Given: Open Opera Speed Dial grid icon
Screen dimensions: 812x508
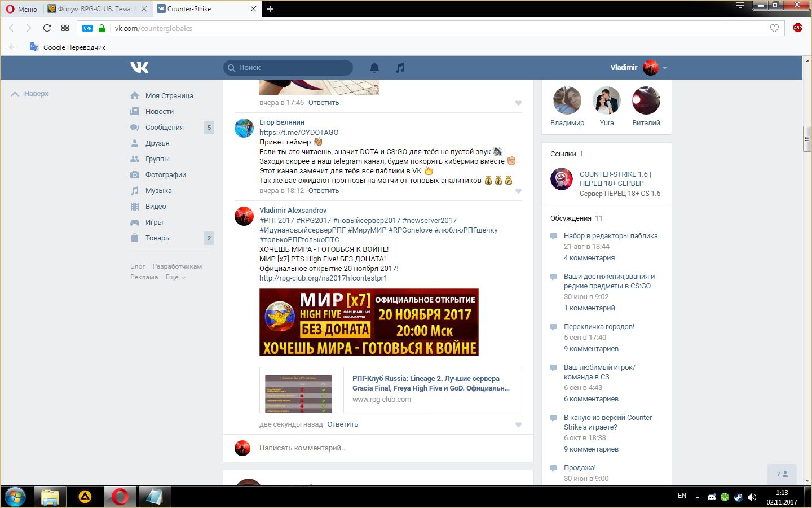Looking at the screenshot, I should tap(65, 28).
